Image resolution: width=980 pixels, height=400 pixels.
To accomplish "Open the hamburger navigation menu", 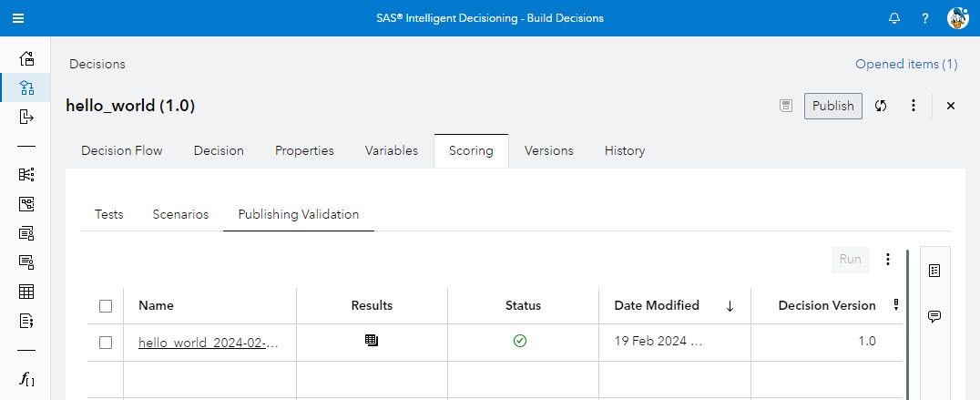I will (18, 18).
